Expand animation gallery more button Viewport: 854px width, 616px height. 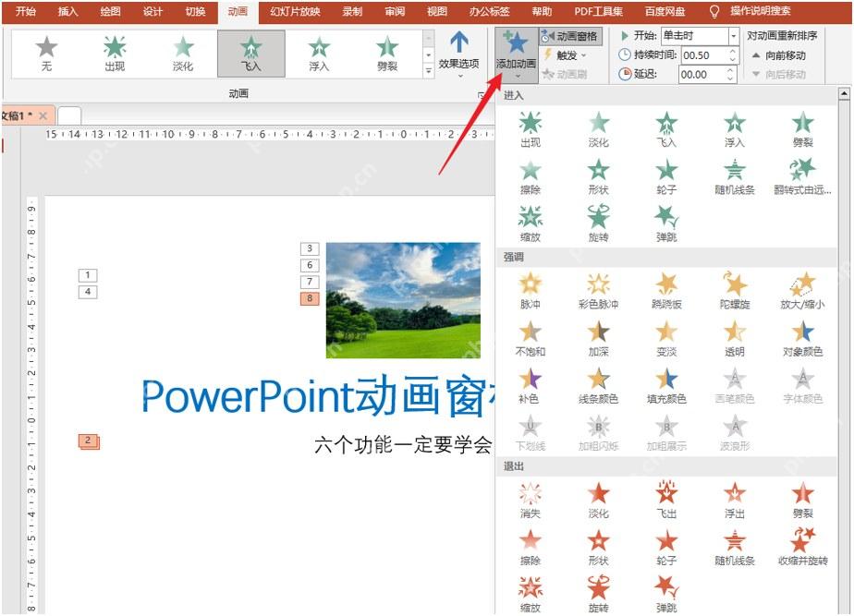pos(429,71)
